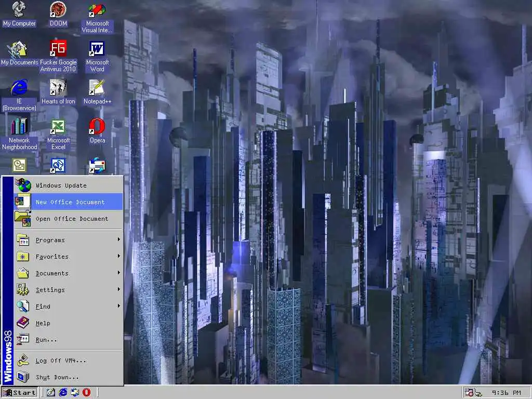Click Show Desktop in Quick Launch
The image size is (532, 399).
pyautogui.click(x=50, y=393)
